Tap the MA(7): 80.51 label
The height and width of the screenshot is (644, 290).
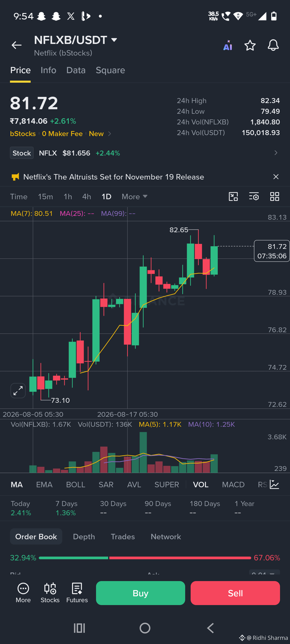[32, 213]
